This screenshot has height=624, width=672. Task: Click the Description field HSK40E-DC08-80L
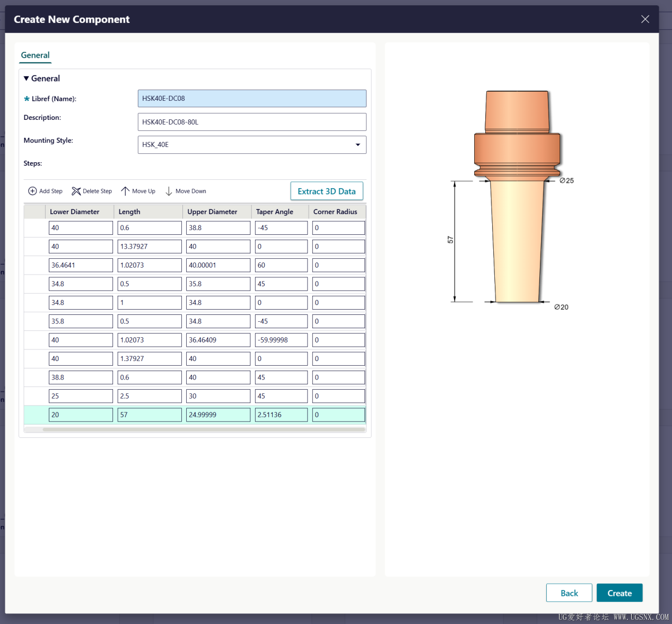point(252,122)
